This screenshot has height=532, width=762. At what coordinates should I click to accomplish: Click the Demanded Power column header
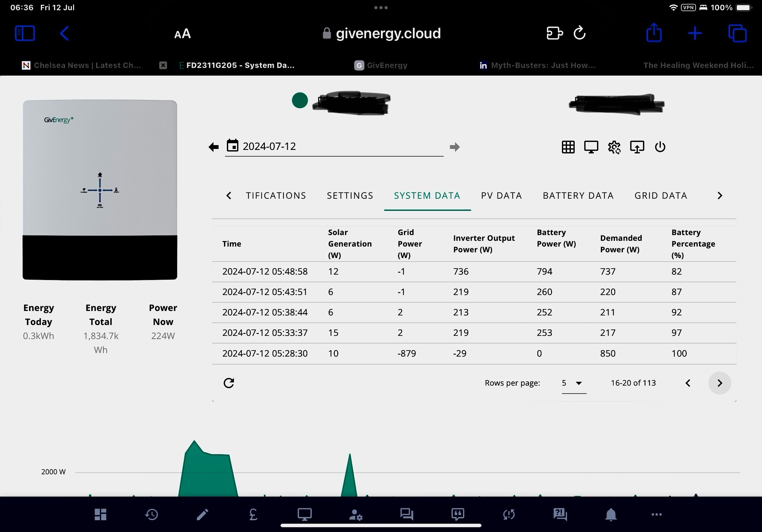pyautogui.click(x=621, y=244)
